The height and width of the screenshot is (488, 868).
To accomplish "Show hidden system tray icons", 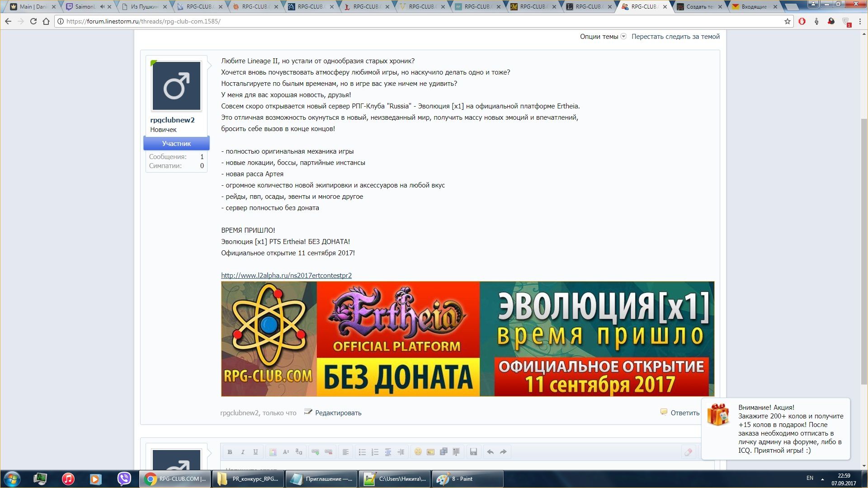I will pos(822,479).
